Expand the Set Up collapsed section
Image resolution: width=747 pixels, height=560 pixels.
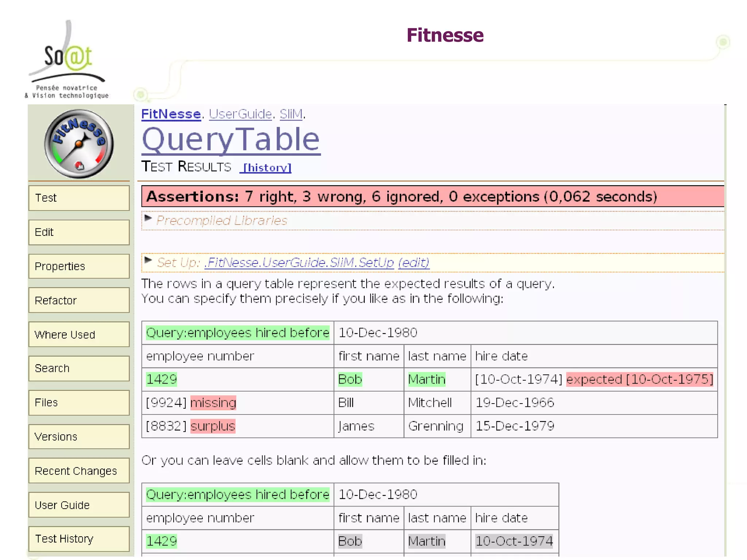148,260
